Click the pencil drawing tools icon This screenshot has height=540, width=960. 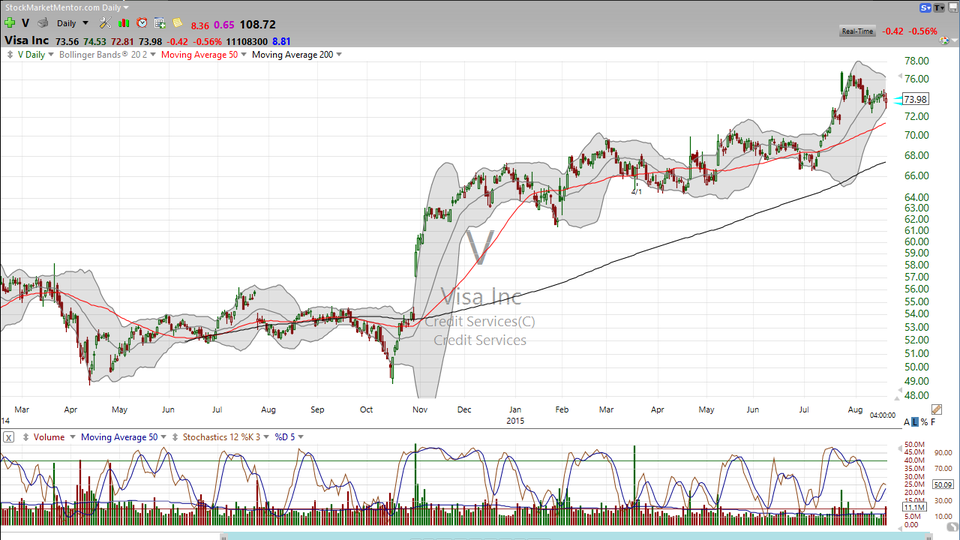(x=936, y=409)
